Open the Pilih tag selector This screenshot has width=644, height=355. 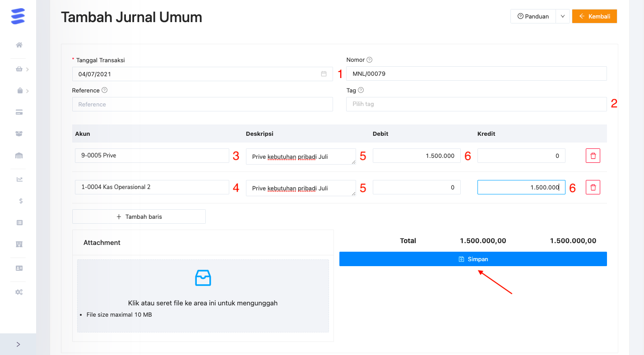476,104
